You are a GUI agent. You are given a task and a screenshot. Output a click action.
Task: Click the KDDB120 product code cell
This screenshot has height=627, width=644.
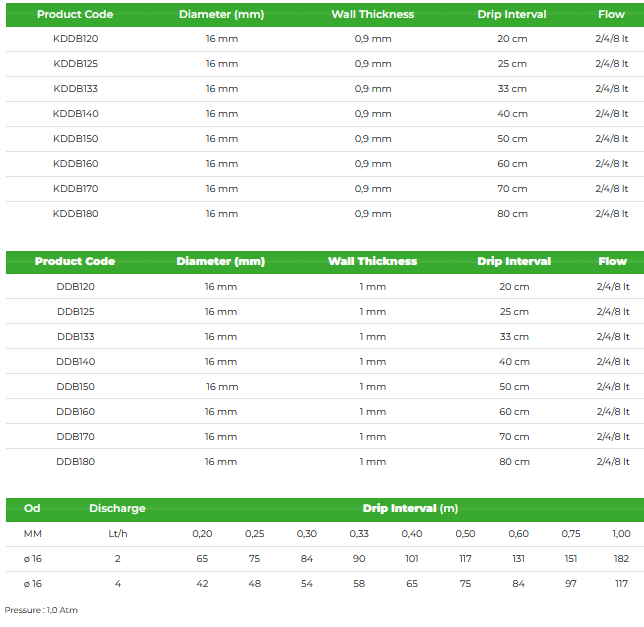(x=75, y=38)
